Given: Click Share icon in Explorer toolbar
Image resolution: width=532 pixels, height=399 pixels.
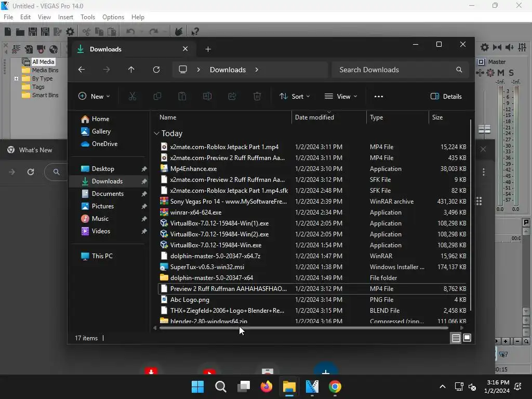Looking at the screenshot, I should [232, 96].
